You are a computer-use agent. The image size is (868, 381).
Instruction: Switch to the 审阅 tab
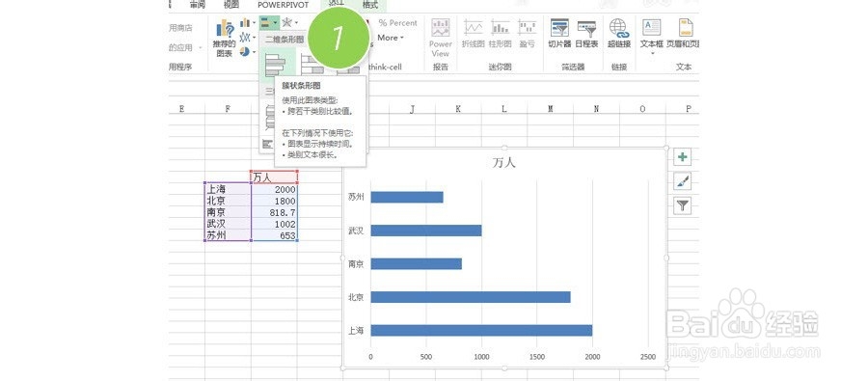pyautogui.click(x=197, y=5)
